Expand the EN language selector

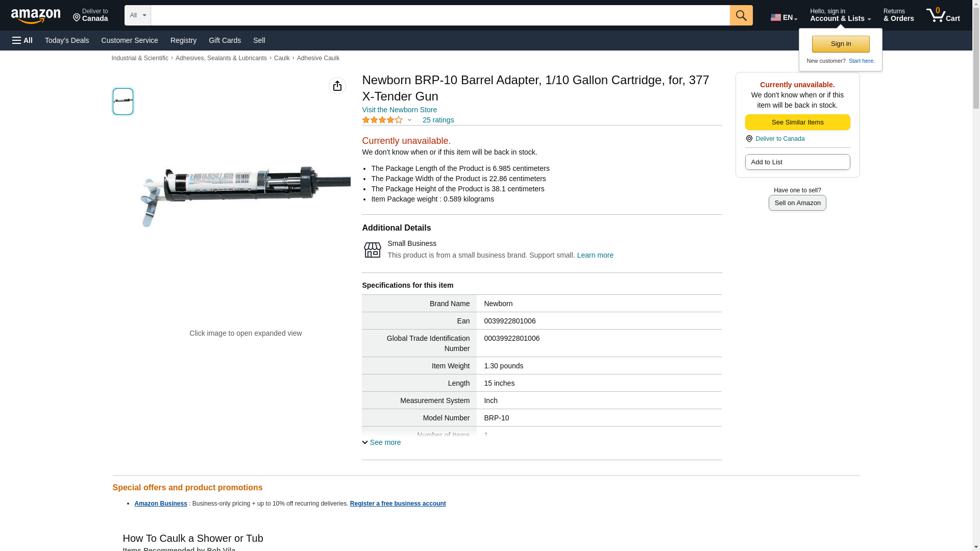(783, 17)
